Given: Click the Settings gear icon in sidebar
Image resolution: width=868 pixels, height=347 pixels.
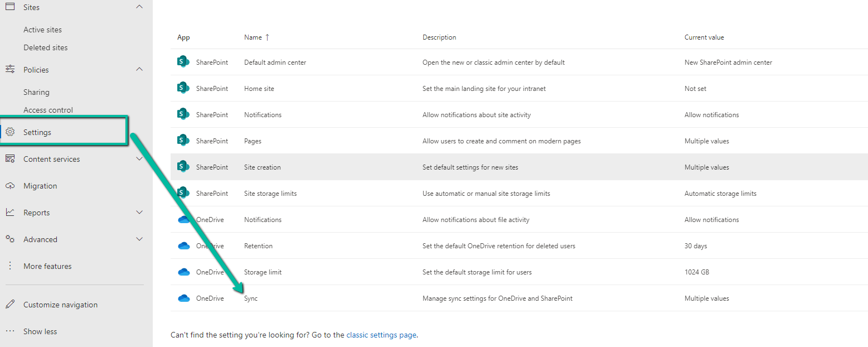Looking at the screenshot, I should pos(10,132).
